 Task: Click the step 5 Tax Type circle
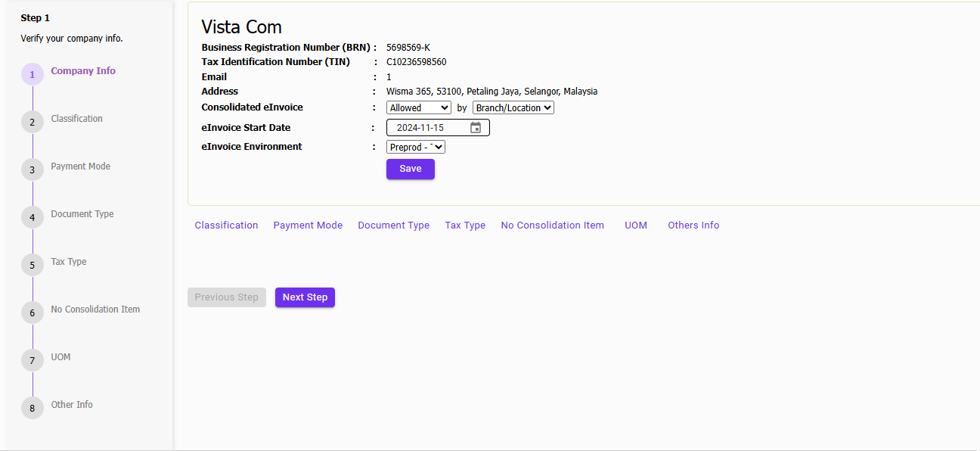click(x=32, y=265)
